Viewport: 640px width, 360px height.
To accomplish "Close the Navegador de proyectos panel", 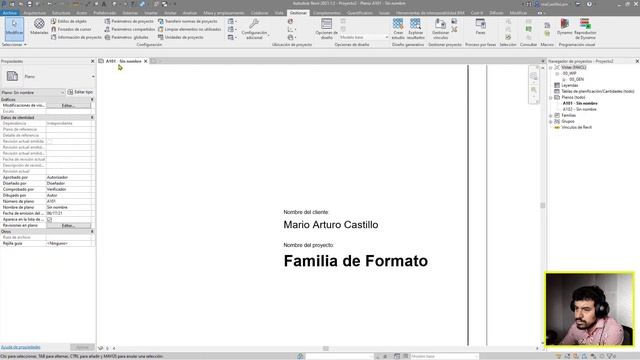I will tap(637, 61).
